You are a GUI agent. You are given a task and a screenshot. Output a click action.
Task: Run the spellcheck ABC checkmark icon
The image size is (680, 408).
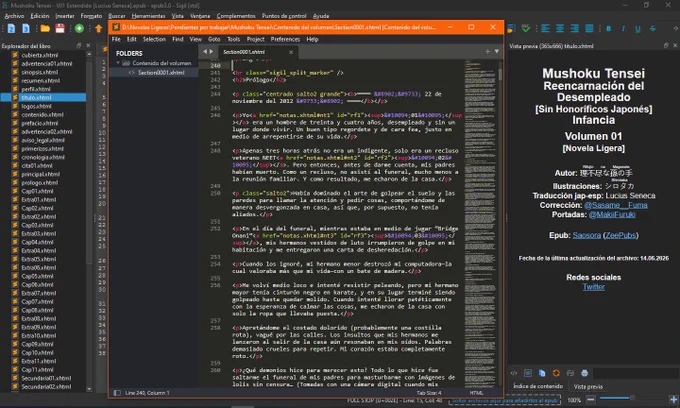click(526, 29)
